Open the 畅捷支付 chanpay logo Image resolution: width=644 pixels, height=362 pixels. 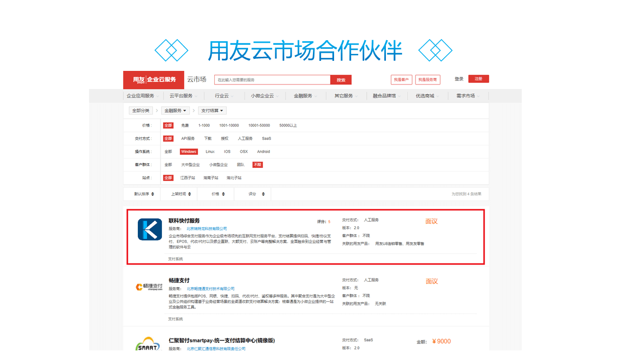(149, 287)
